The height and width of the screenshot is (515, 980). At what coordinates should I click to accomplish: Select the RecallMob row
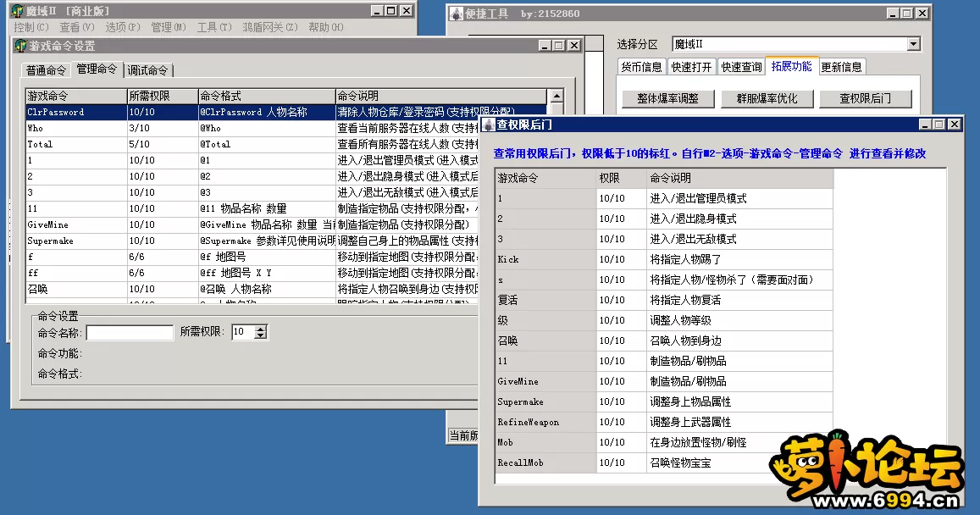click(x=664, y=462)
